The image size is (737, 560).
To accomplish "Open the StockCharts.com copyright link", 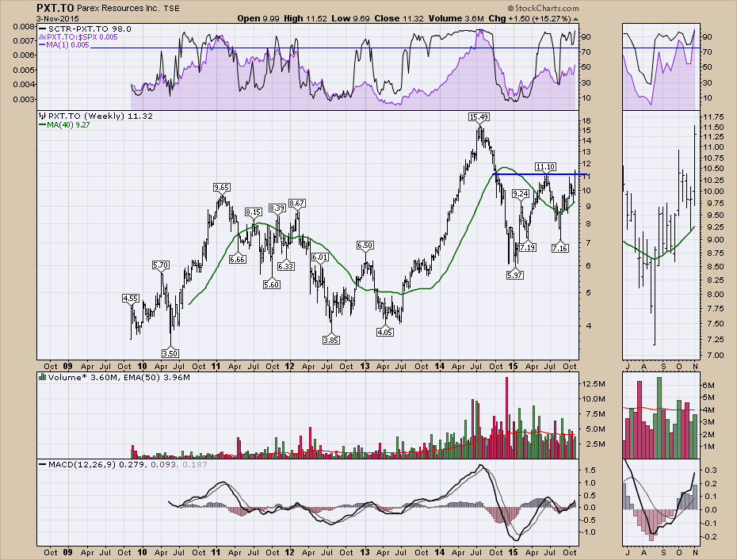I will pos(543,9).
